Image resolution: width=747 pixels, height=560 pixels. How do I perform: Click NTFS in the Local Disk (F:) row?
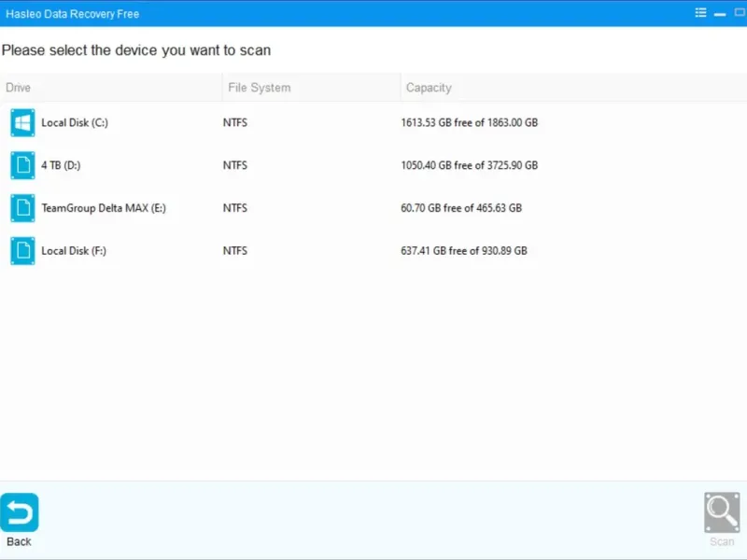click(235, 250)
